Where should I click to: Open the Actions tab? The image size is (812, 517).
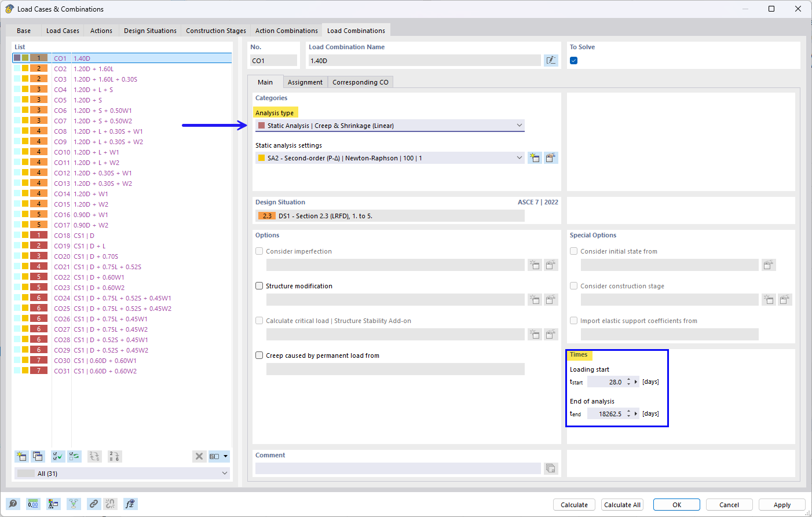tap(101, 31)
